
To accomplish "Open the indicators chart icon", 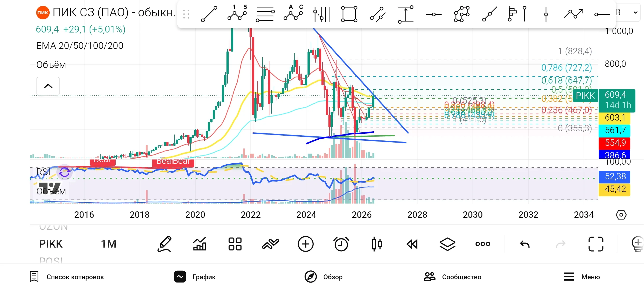I will click(200, 244).
